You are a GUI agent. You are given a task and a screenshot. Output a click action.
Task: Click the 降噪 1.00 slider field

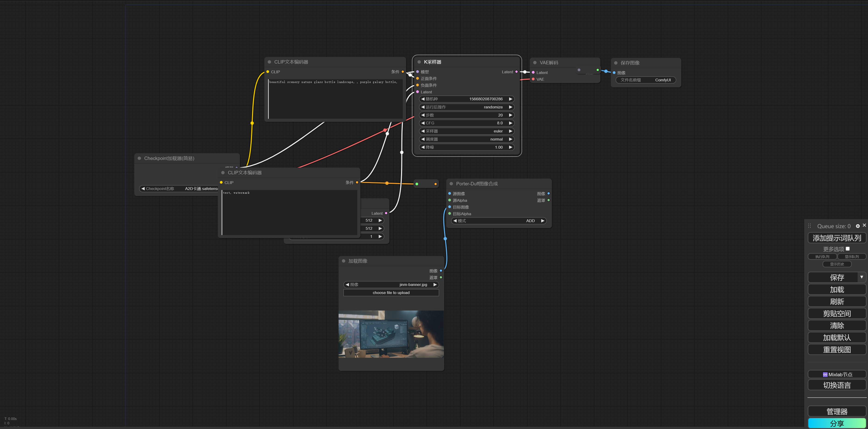tap(467, 147)
